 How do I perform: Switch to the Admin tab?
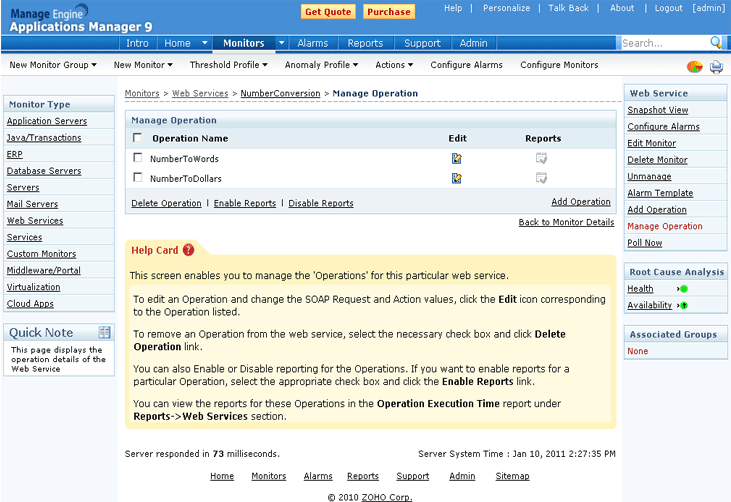(x=474, y=43)
